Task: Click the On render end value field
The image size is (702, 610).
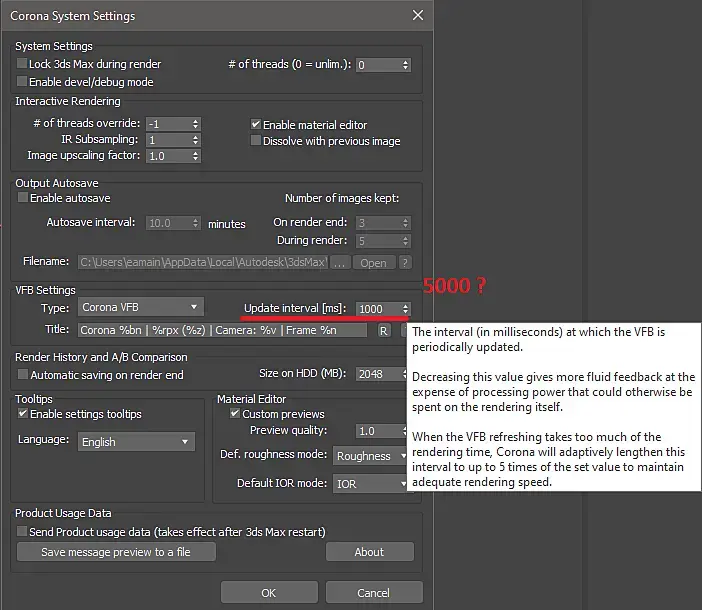Action: [x=379, y=223]
